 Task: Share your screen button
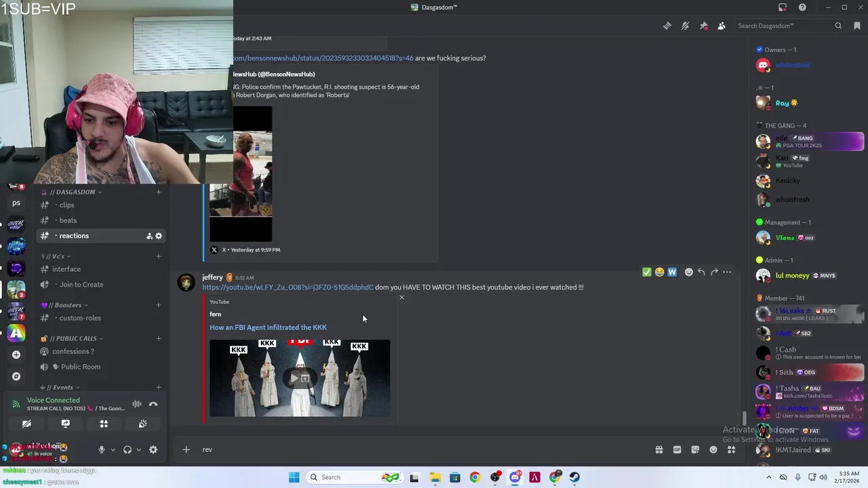coord(65,424)
